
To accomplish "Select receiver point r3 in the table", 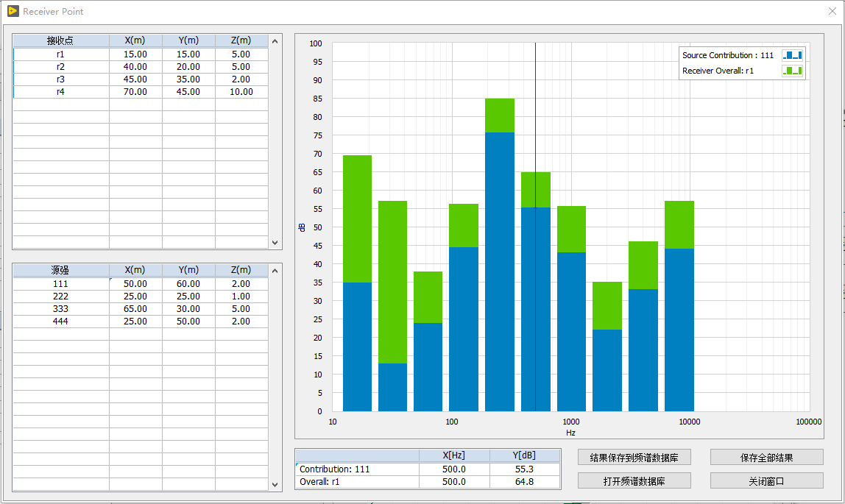I will pyautogui.click(x=60, y=79).
